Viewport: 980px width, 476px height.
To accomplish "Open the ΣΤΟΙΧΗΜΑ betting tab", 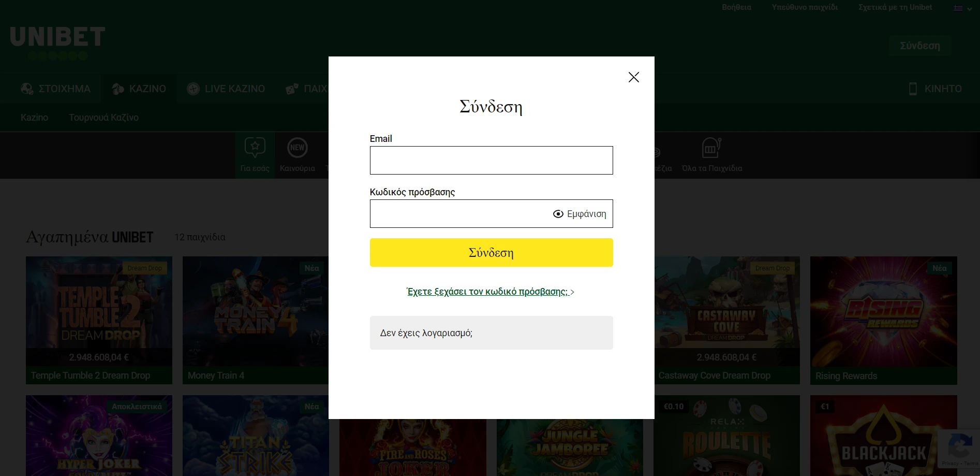I will point(55,89).
